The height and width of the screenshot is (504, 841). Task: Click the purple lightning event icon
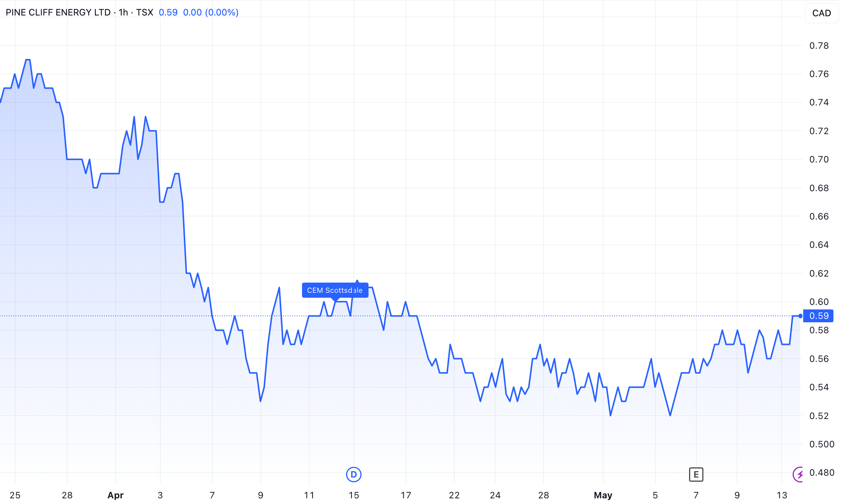pos(798,474)
